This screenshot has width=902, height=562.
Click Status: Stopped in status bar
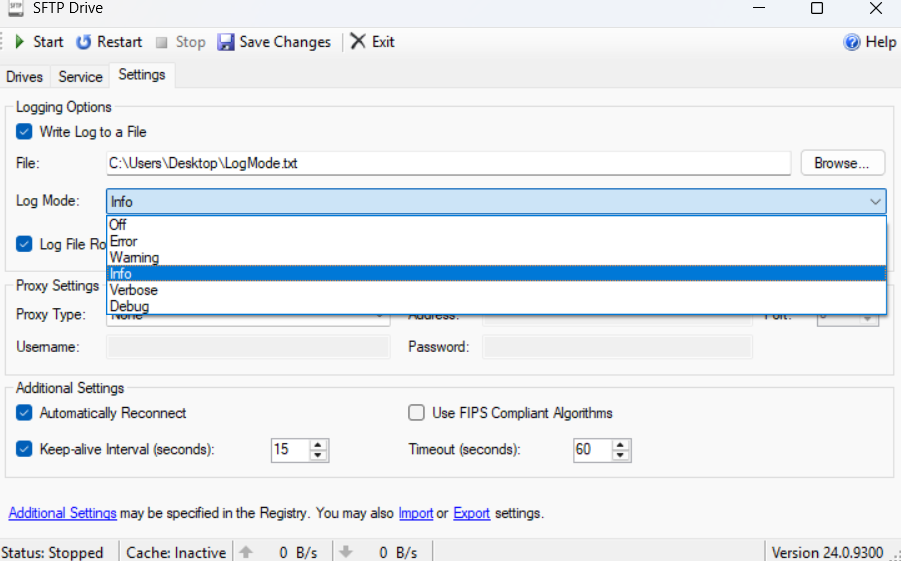52,553
